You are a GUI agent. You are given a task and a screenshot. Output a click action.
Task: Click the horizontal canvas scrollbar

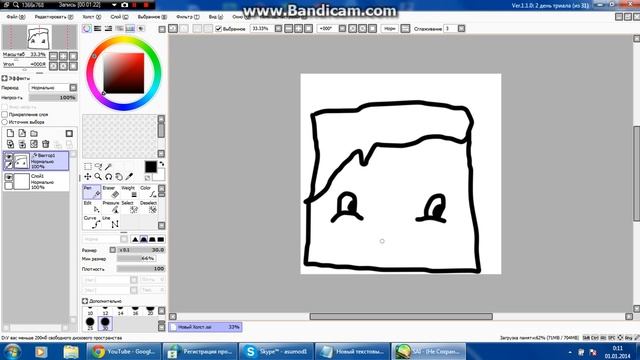pos(401,316)
